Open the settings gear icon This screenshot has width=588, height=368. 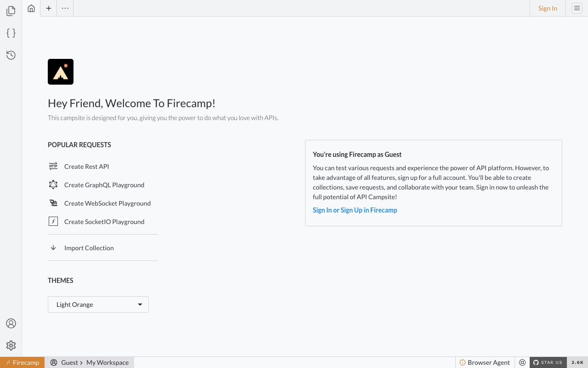(11, 345)
